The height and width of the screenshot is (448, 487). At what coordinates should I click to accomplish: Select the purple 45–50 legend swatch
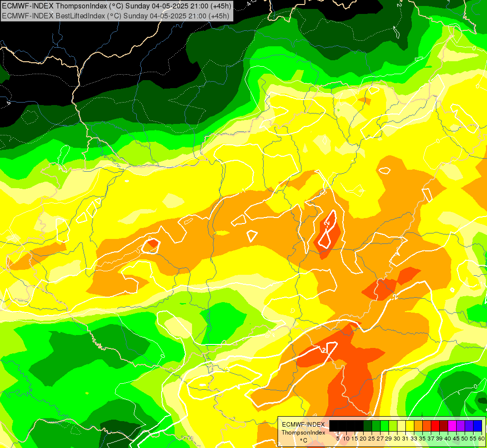pos(461,426)
